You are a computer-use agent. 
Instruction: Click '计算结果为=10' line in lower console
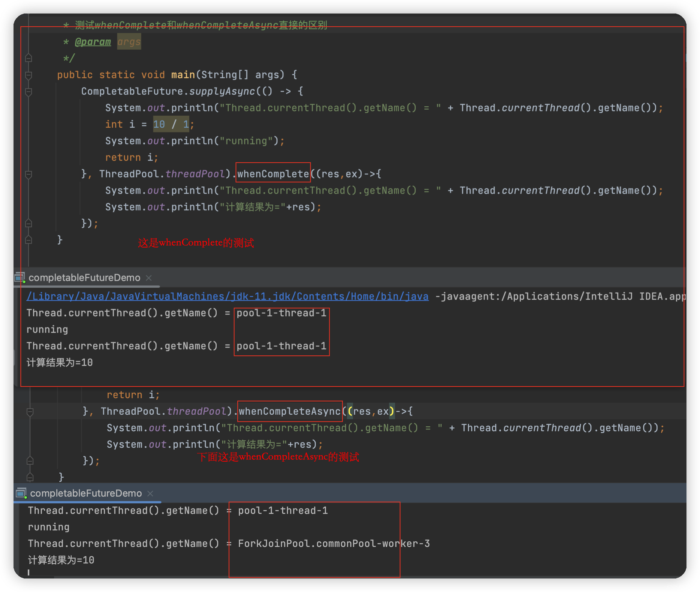[x=61, y=560]
